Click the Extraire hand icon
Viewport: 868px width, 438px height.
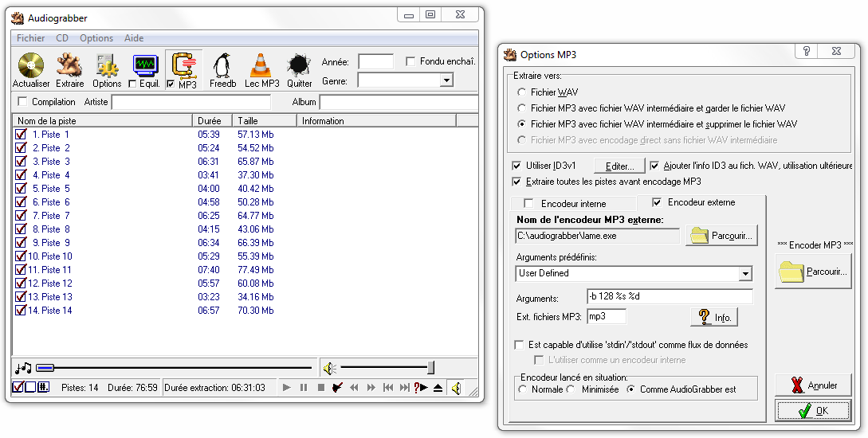(x=70, y=65)
